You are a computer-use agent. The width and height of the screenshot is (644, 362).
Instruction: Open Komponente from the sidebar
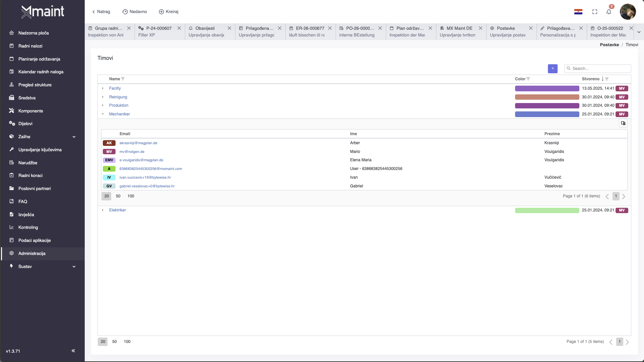coord(30,111)
